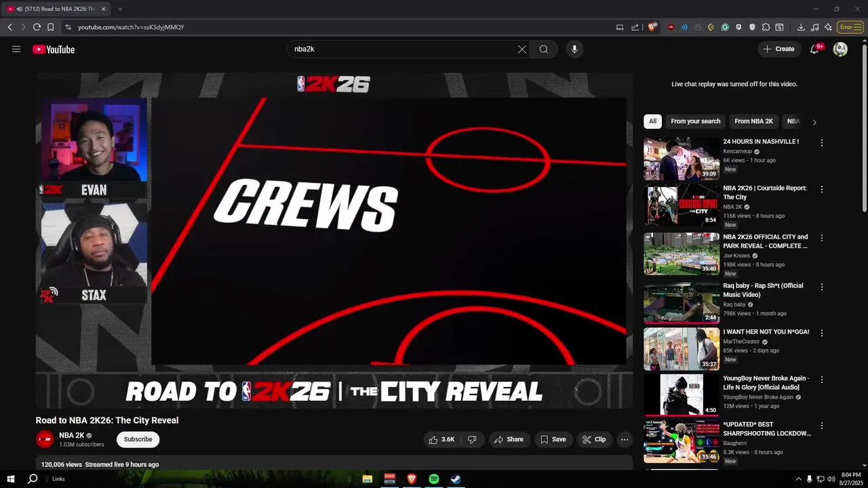Show hidden system tray icons chevron
This screenshot has width=868, height=488.
798,479
